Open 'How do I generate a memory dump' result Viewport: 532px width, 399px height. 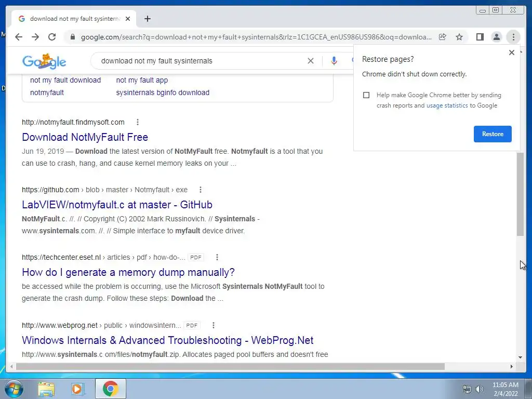coord(128,272)
